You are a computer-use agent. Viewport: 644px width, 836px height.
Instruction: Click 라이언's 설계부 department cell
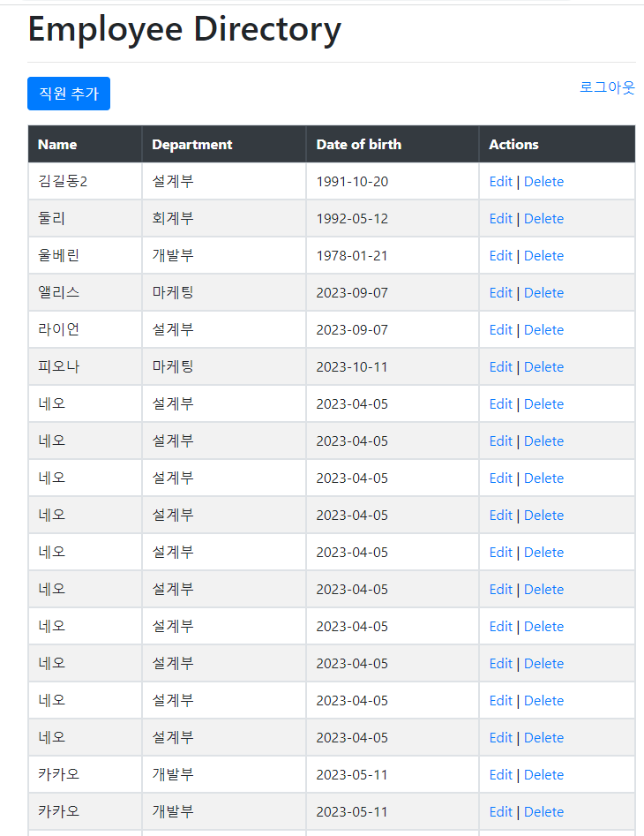pos(224,329)
